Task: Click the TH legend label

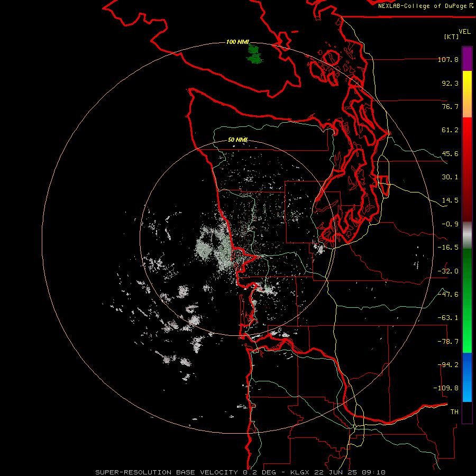Action: tap(454, 412)
